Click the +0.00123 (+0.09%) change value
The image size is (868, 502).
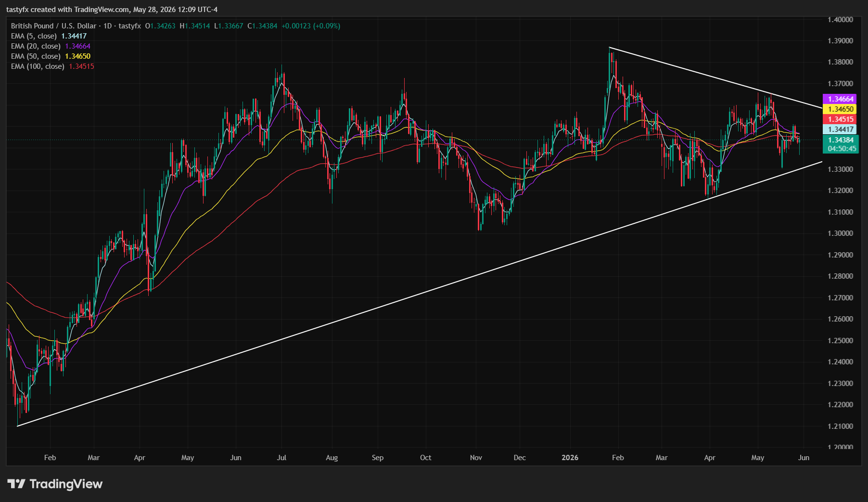pos(311,26)
